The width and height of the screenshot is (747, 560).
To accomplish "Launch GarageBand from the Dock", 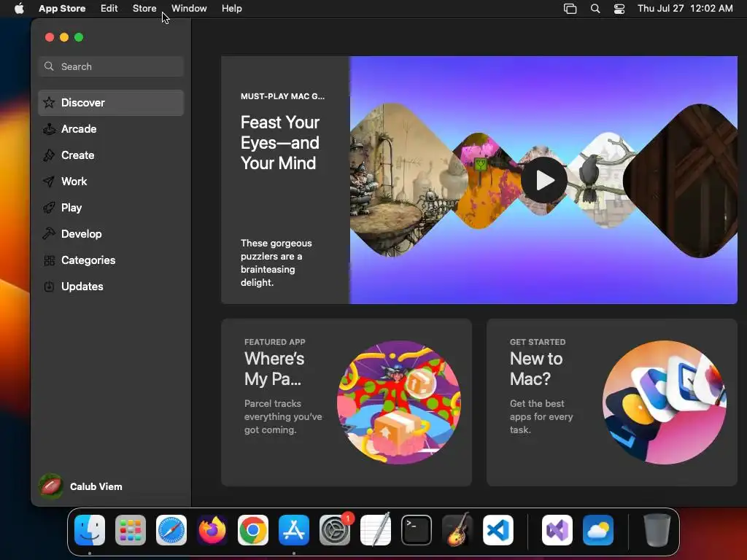I will coord(457,530).
